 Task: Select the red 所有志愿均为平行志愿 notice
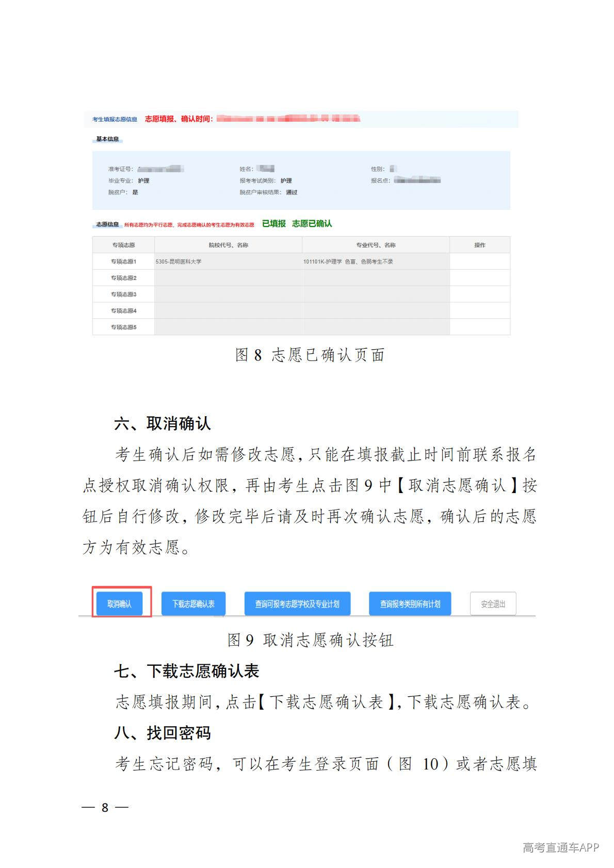(x=189, y=225)
